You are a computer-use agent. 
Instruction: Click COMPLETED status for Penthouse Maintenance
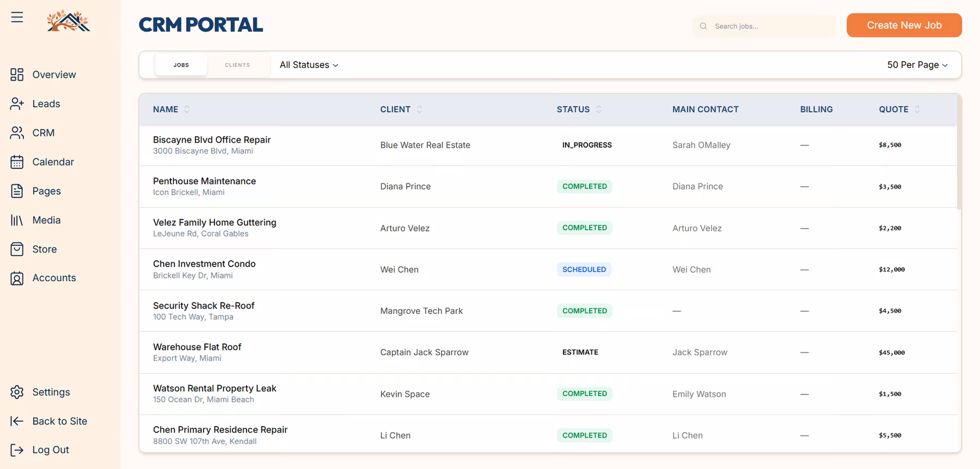point(584,187)
